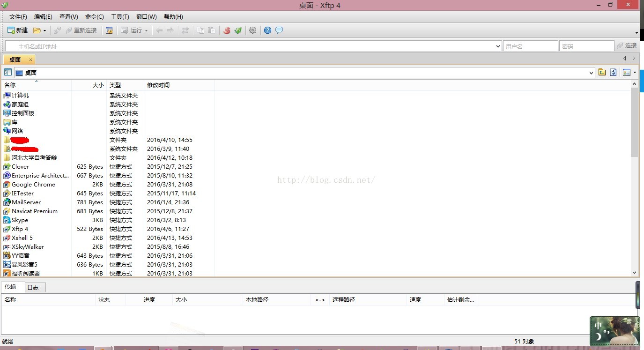The width and height of the screenshot is (644, 350).
Task: Open the 编辑(E) menu
Action: [x=43, y=17]
